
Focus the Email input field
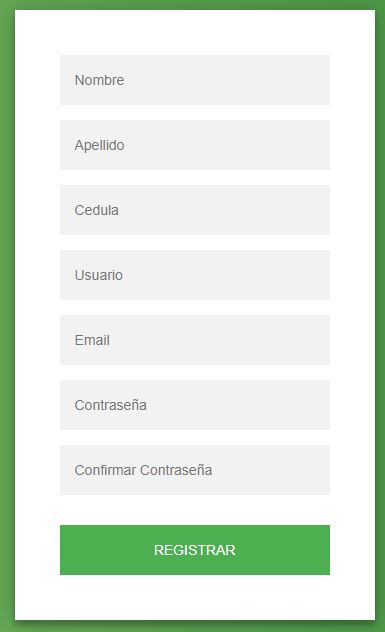(x=195, y=340)
